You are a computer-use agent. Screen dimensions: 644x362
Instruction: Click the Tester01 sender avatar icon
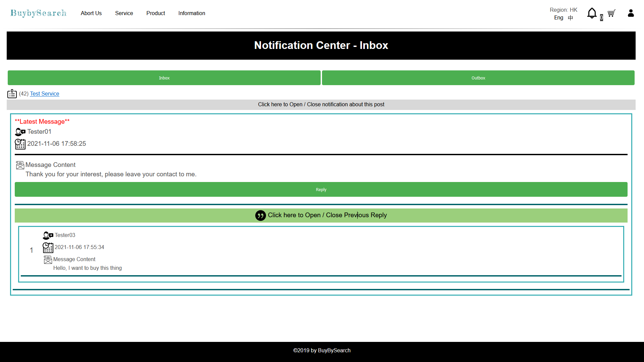pyautogui.click(x=20, y=132)
